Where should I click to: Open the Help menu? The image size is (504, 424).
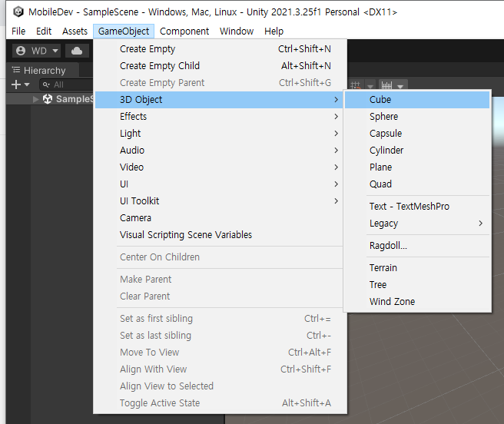274,31
